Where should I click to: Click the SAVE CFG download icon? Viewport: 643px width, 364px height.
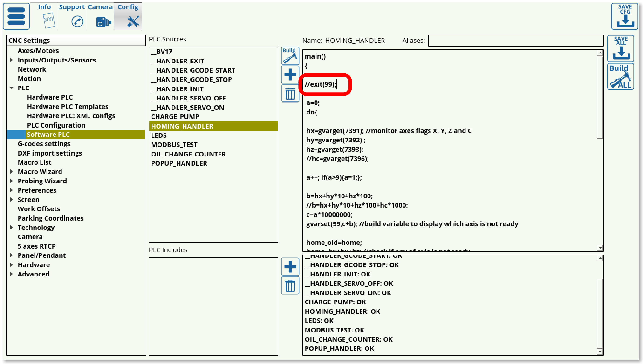pyautogui.click(x=625, y=16)
